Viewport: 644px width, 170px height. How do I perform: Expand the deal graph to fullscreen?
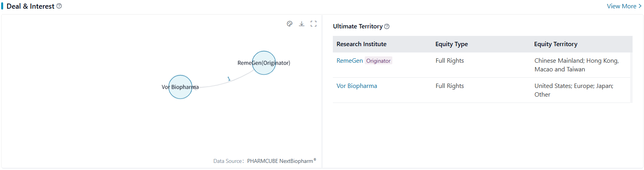[x=314, y=24]
